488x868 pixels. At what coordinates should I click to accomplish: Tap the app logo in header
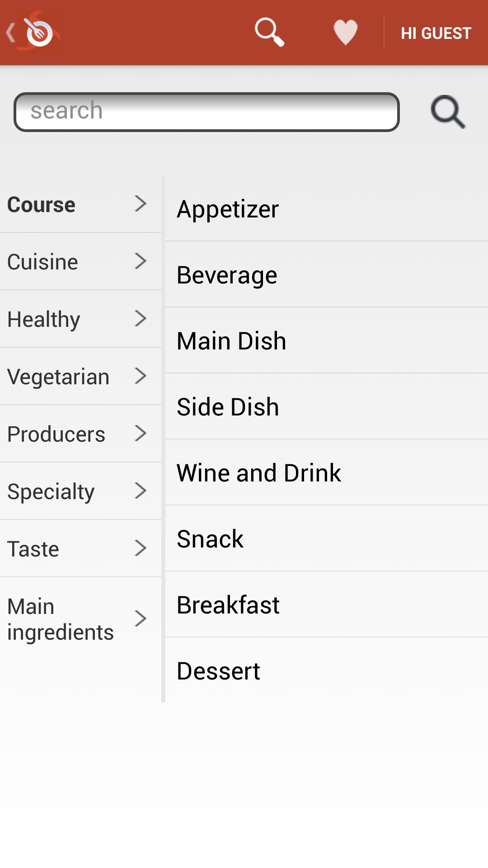click(x=40, y=33)
